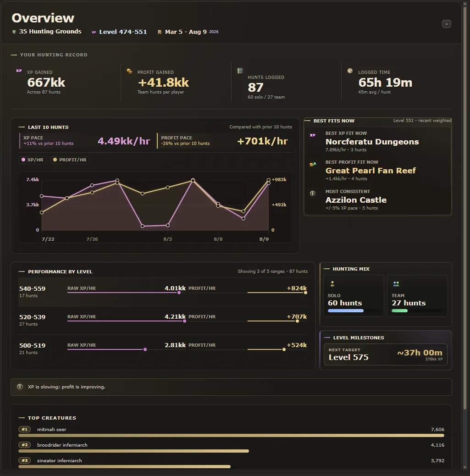Screen dimensions: 470x476
Task: Click the list icon above Hunts Logged
Action: 240,71
